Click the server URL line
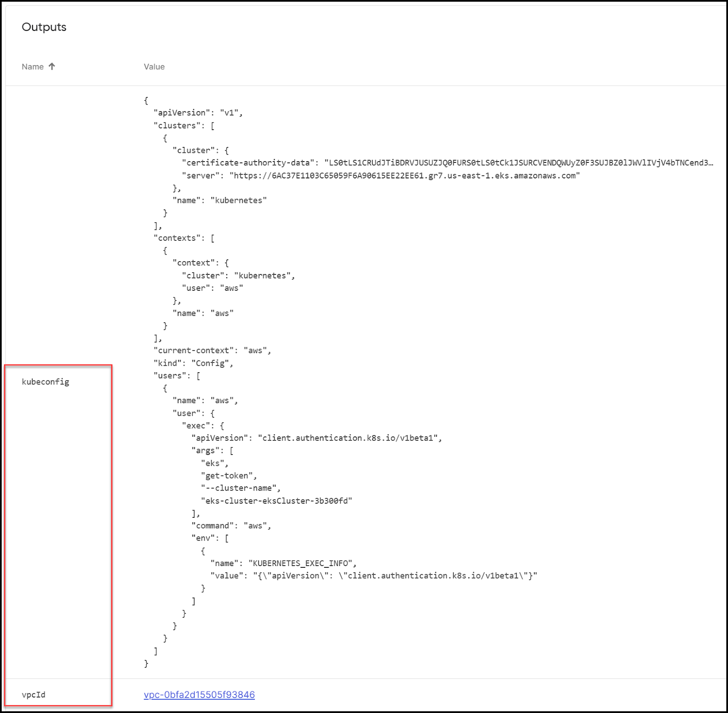 click(x=381, y=176)
